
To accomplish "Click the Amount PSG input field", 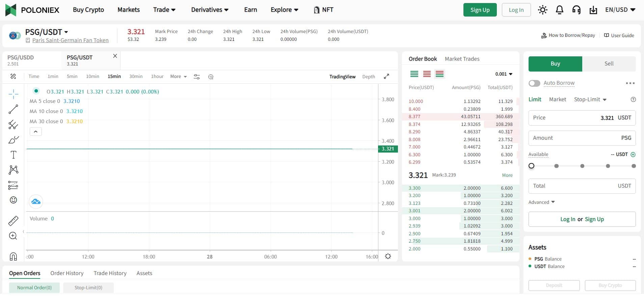I will [x=582, y=138].
